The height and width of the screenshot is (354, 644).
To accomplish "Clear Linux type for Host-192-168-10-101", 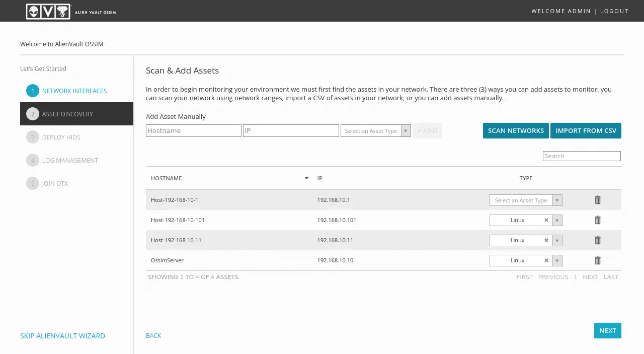I will click(x=546, y=220).
